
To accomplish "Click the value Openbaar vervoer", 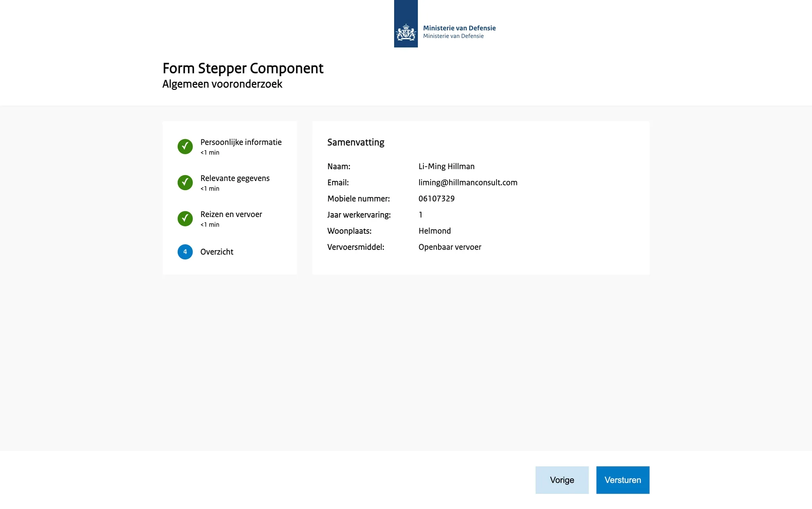I will pyautogui.click(x=450, y=247).
